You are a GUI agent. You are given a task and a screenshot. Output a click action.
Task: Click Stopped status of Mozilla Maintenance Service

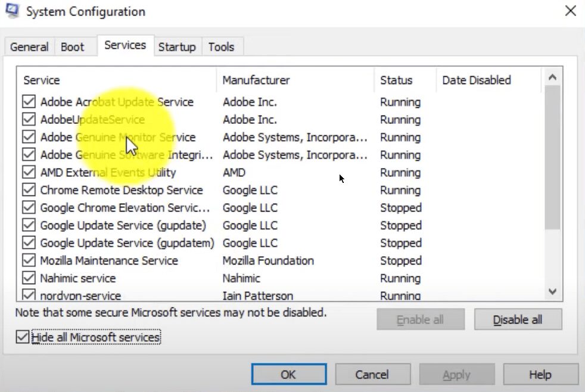click(401, 260)
